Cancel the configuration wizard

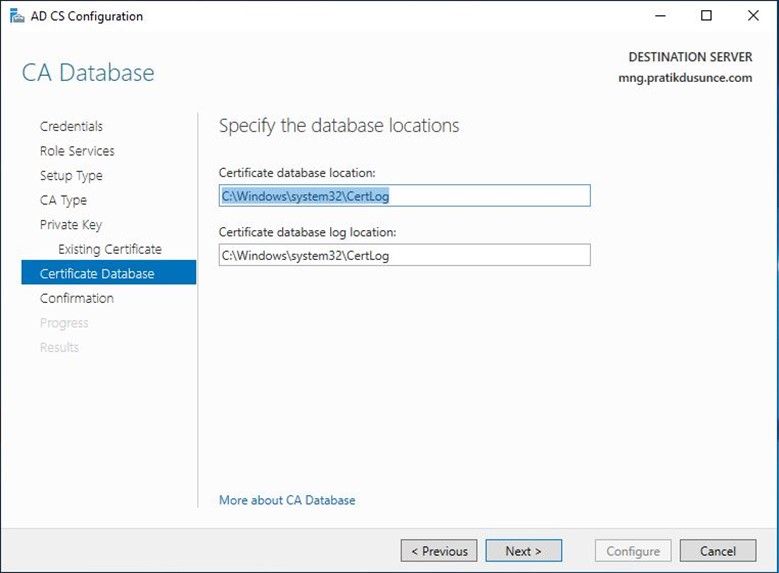[718, 551]
